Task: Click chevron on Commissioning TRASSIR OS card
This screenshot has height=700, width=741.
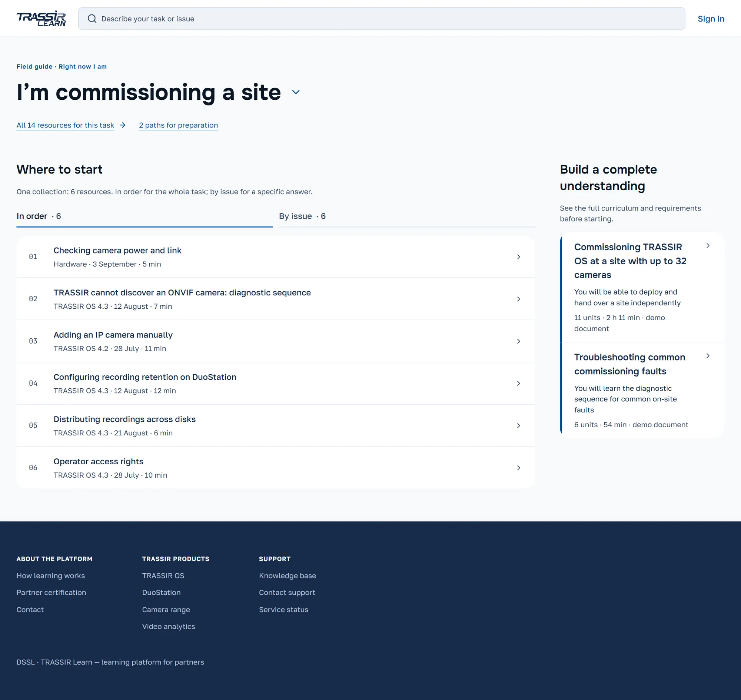Action: click(707, 246)
